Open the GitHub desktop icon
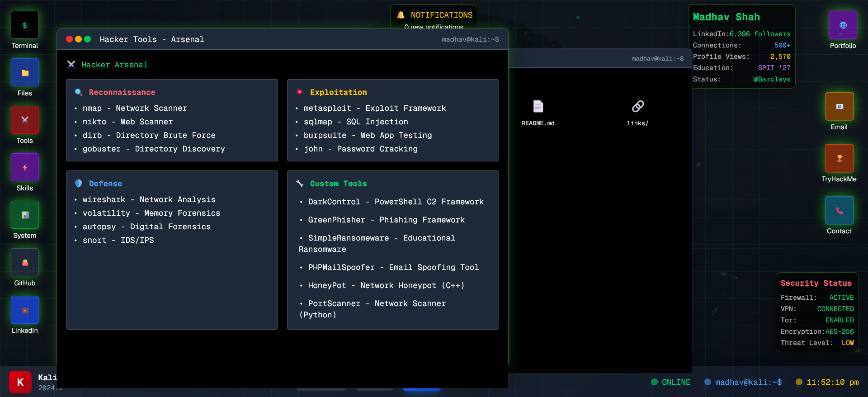This screenshot has width=868, height=397. tap(25, 262)
